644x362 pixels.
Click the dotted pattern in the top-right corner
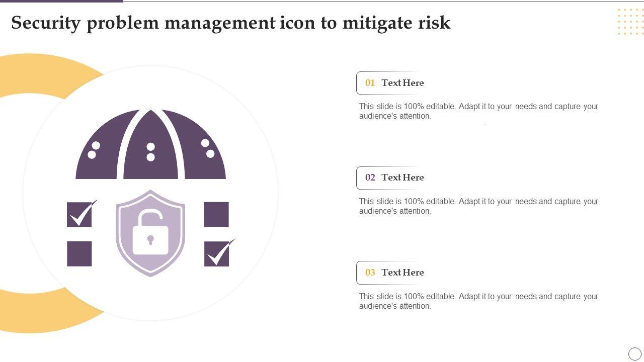click(630, 22)
